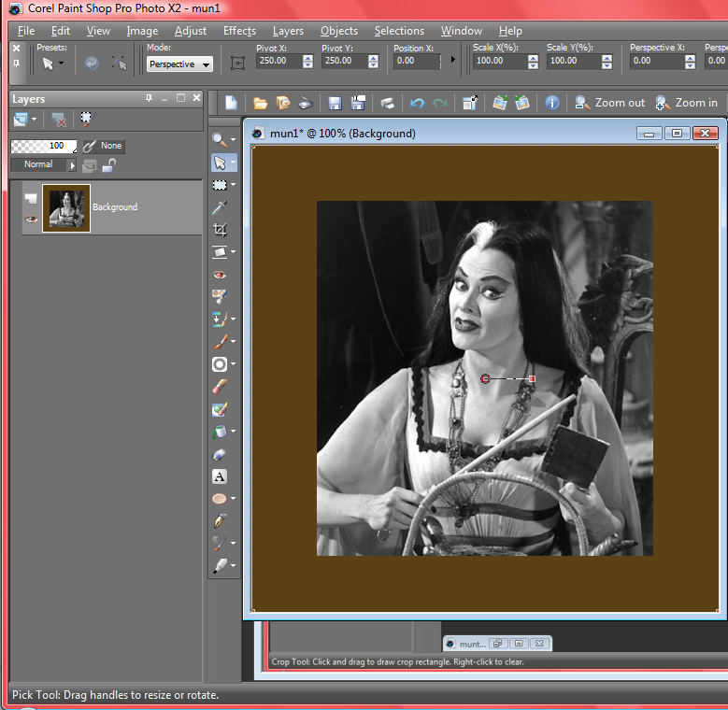Viewport: 728px width, 710px height.
Task: Click the Save icon
Action: [335, 103]
